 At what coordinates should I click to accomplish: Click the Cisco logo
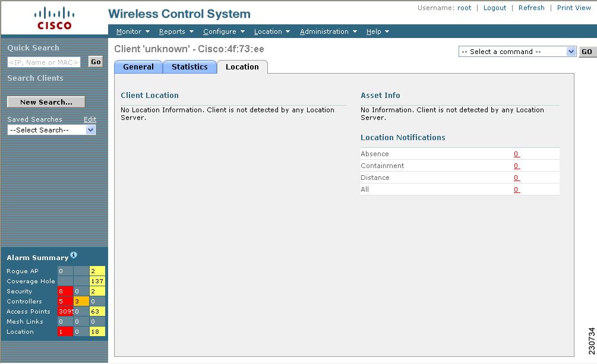pyautogui.click(x=54, y=18)
